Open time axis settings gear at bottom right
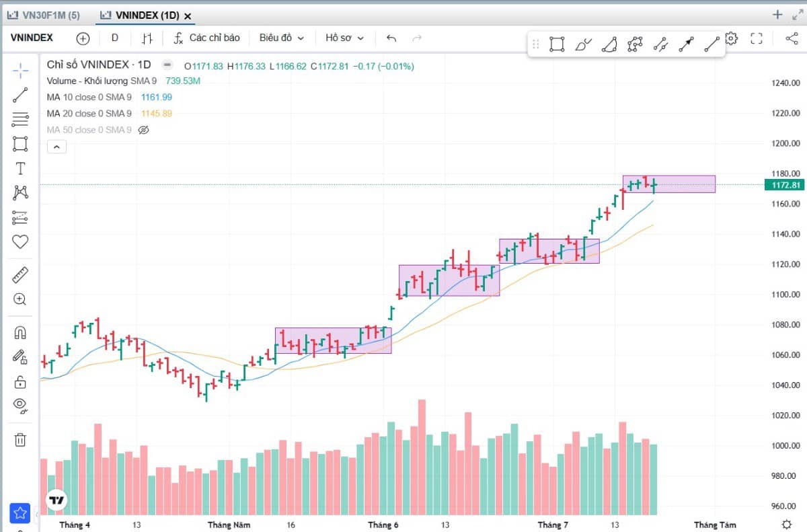 coord(787,524)
